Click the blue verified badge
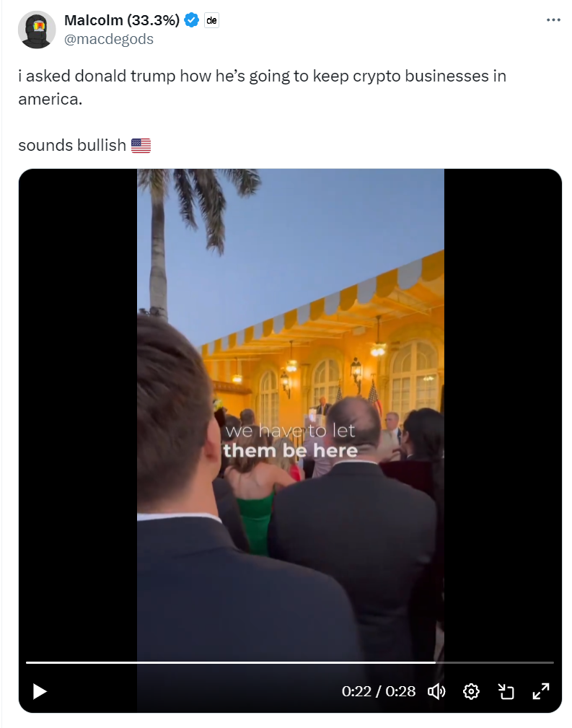The image size is (572, 728). click(x=191, y=20)
